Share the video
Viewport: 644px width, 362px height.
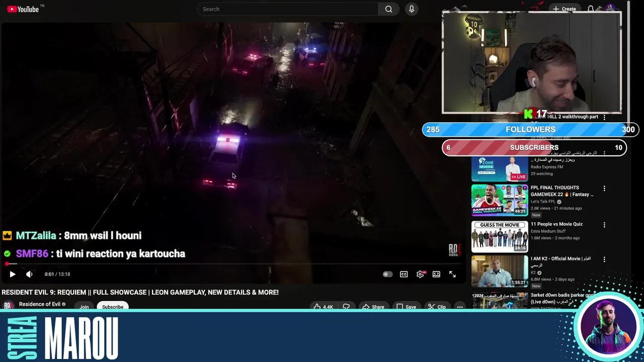[x=373, y=307]
